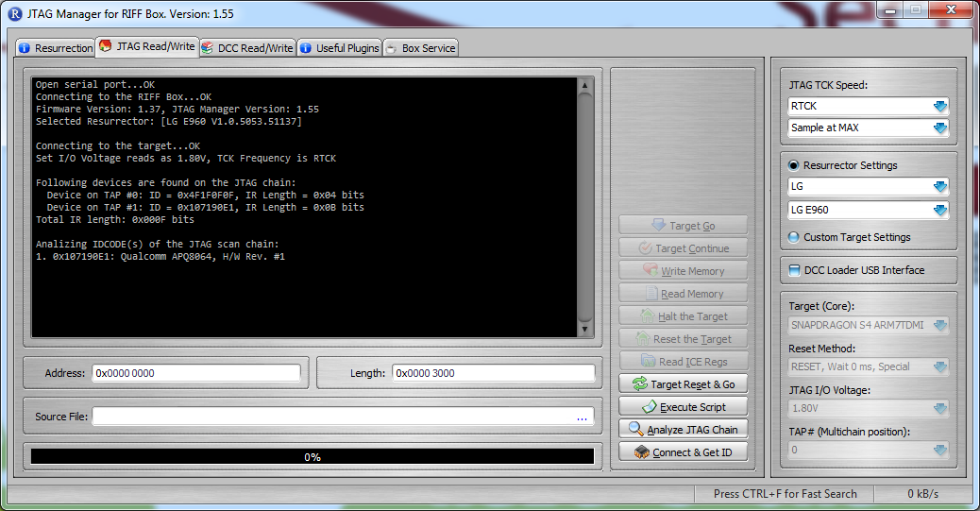The height and width of the screenshot is (511, 980).
Task: Click the Target Go arrow icon
Action: coord(659,225)
